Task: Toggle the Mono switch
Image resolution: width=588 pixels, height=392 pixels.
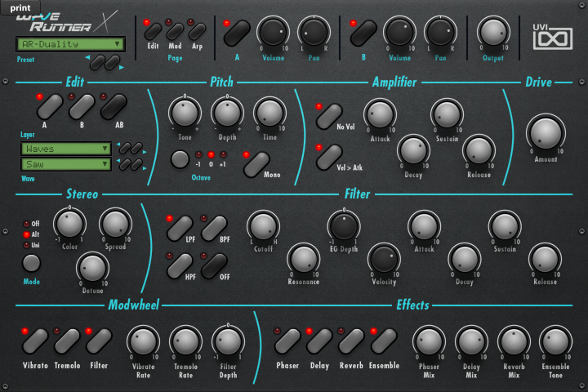Action: tap(256, 165)
